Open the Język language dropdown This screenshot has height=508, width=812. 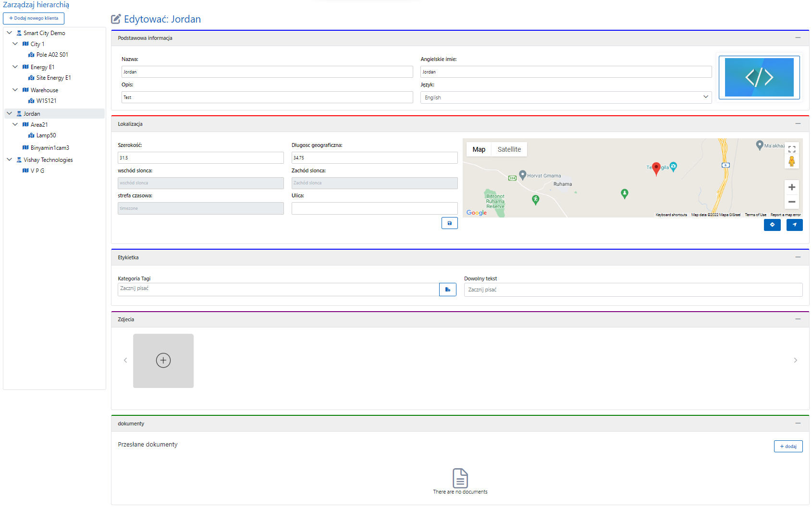coord(566,97)
